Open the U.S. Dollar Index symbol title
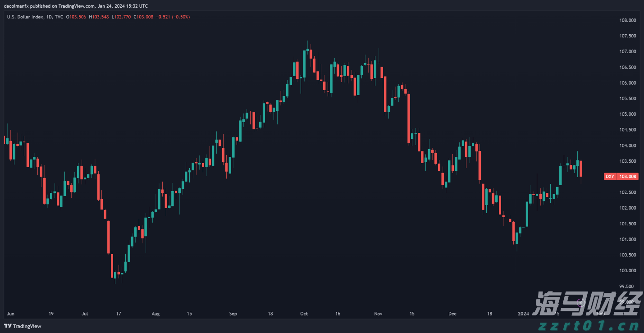The height and width of the screenshot is (333, 644). (x=25, y=17)
